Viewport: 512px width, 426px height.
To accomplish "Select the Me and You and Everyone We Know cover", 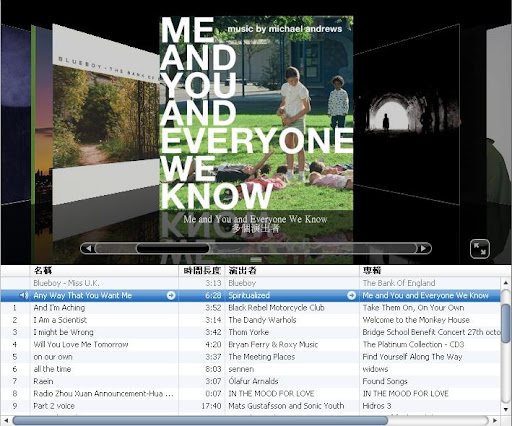I will pos(256,113).
